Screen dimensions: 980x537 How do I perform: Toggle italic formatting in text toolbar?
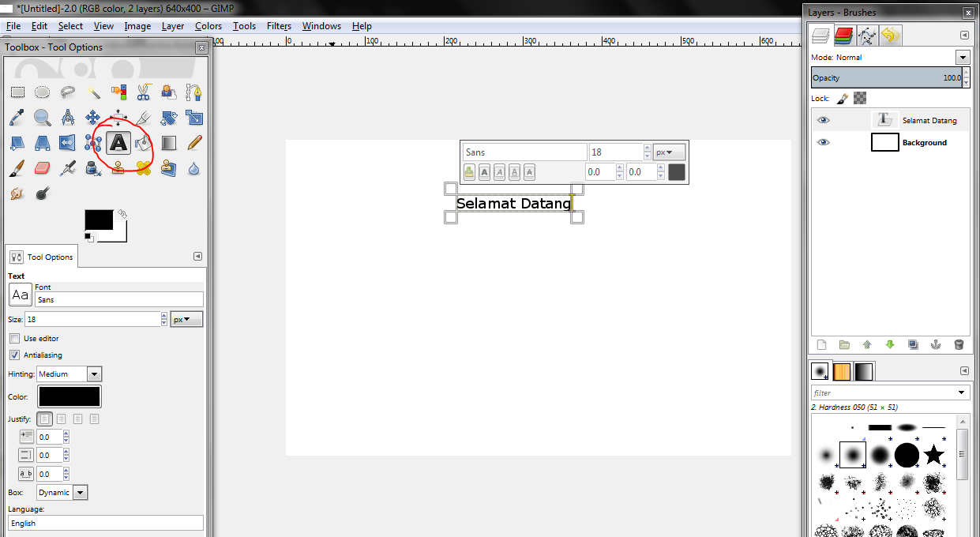500,171
